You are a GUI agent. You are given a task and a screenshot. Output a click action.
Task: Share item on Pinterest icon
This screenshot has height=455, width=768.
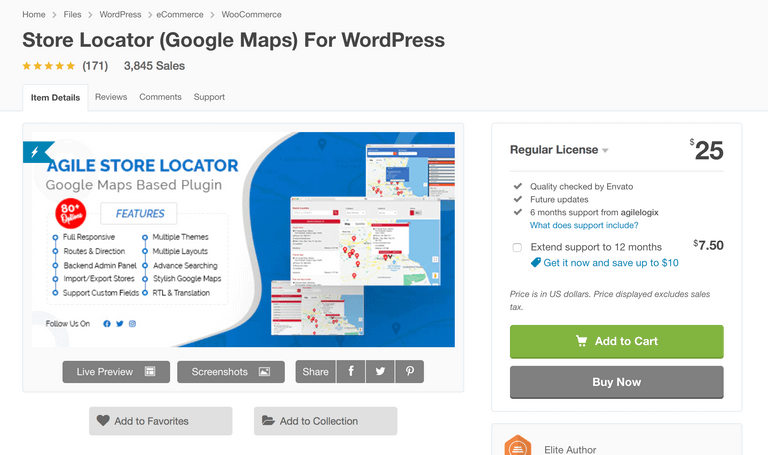409,372
